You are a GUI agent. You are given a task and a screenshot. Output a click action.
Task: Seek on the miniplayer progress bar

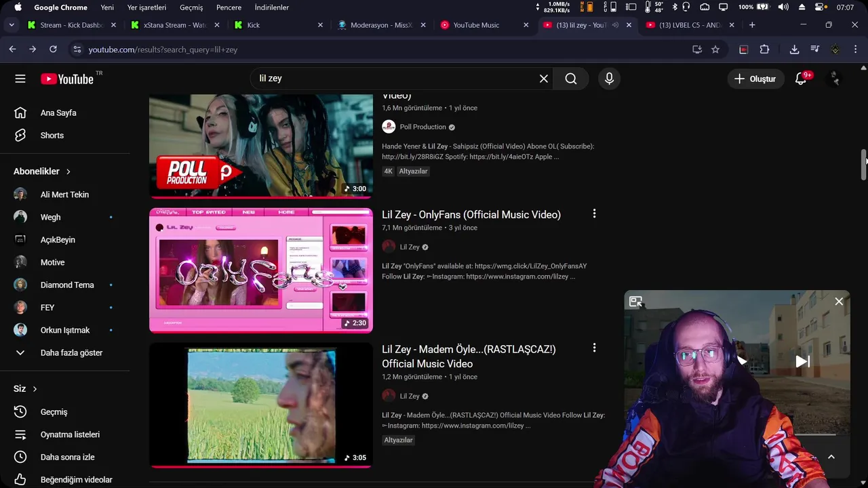(815, 434)
